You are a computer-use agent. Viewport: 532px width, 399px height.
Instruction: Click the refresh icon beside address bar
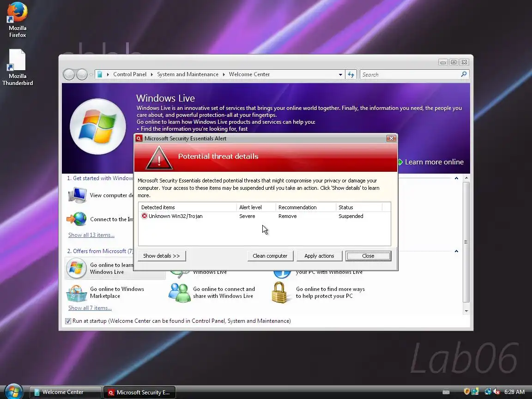tap(351, 74)
